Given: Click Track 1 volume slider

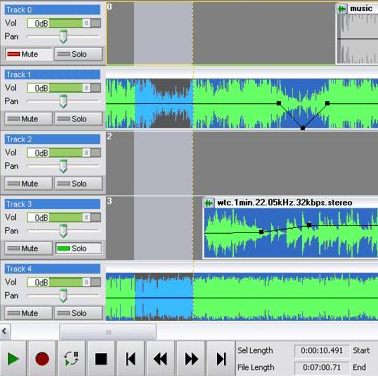Looking at the screenshot, I should (x=63, y=88).
